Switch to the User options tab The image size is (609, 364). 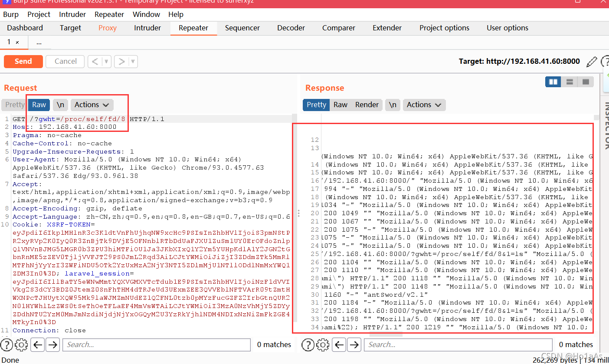(507, 28)
